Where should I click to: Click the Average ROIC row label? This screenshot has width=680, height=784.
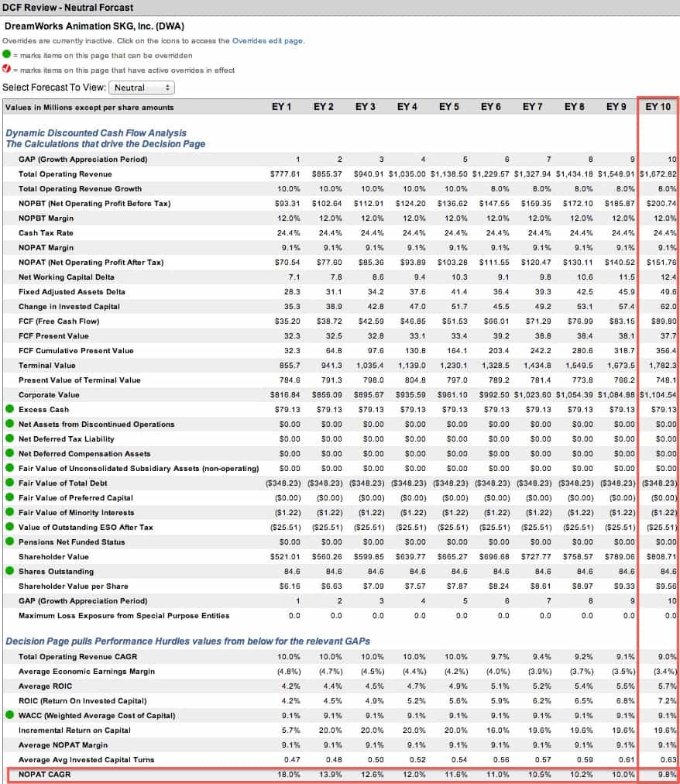pos(45,686)
